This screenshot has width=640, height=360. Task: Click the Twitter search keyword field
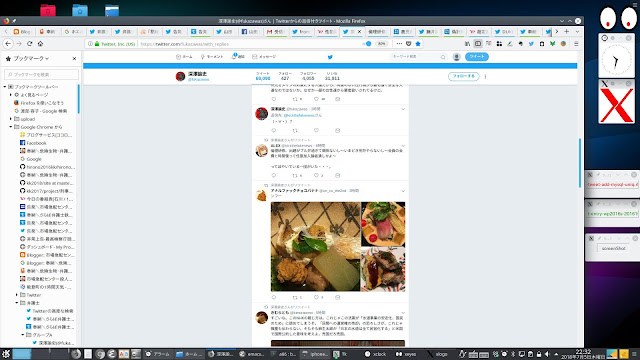(418, 57)
